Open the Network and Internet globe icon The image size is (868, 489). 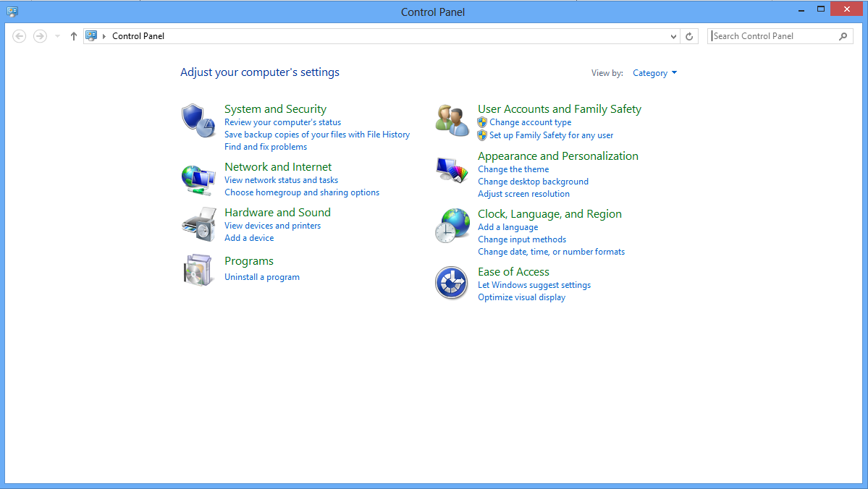pyautogui.click(x=198, y=180)
